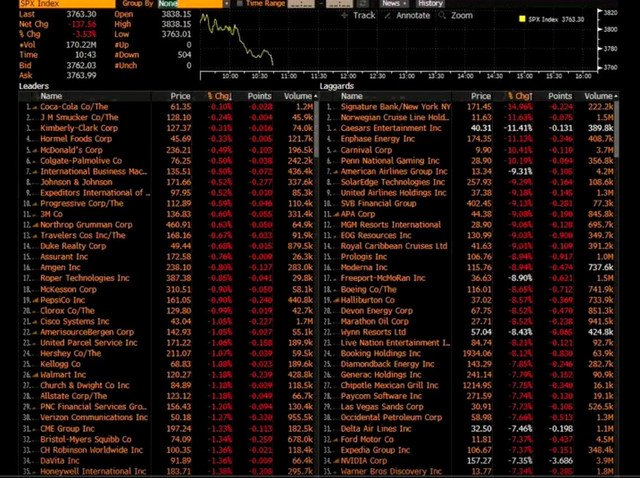
Task: Select Norwegian Cruise Line Hold.. row
Action: tap(469, 118)
